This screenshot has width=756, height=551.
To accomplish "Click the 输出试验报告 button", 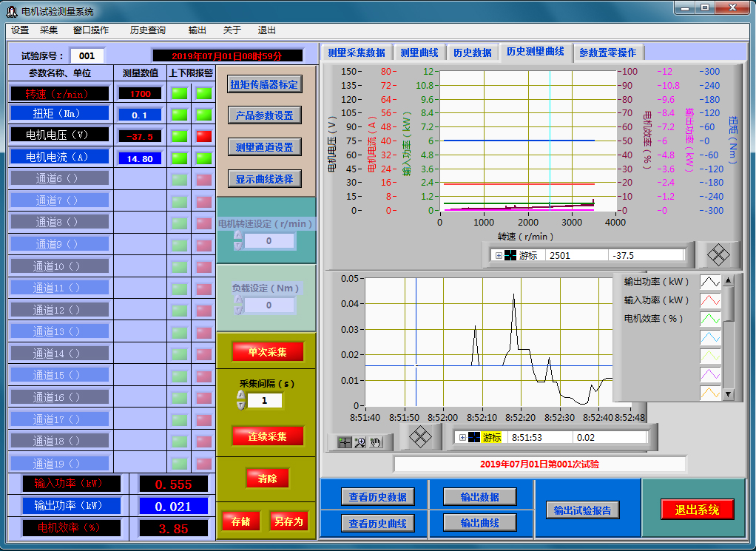I will pyautogui.click(x=582, y=510).
